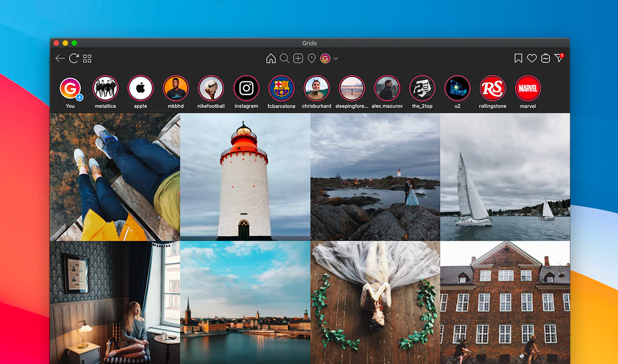618x364 pixels.
Task: Open the red brick building photo
Action: coord(505,303)
